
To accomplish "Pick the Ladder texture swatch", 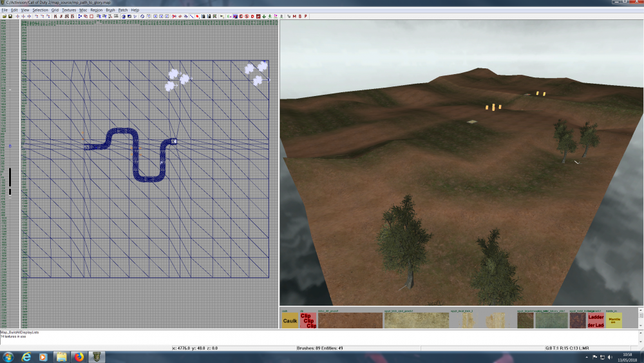I will point(596,320).
